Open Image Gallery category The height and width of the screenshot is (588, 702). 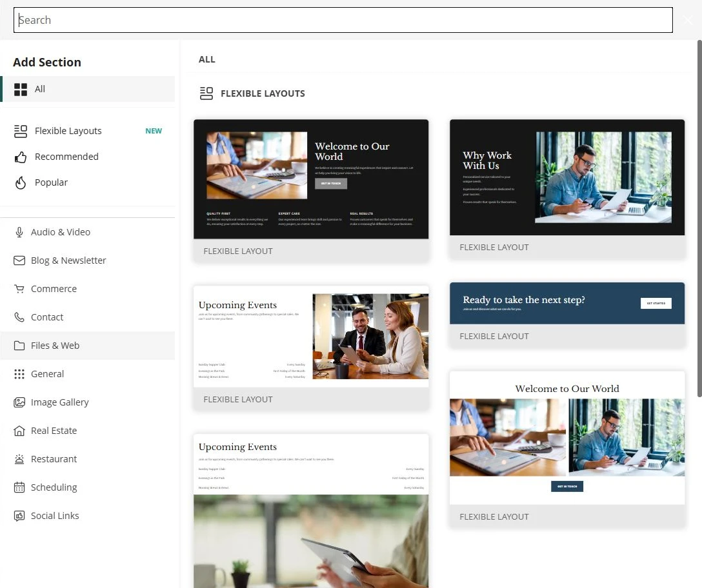[x=88, y=402]
